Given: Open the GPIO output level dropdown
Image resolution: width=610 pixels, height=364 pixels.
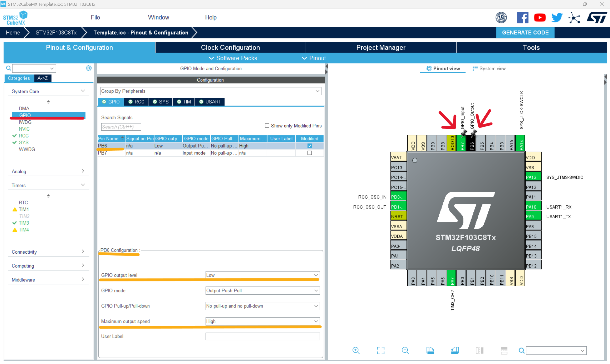Looking at the screenshot, I should 262,275.
